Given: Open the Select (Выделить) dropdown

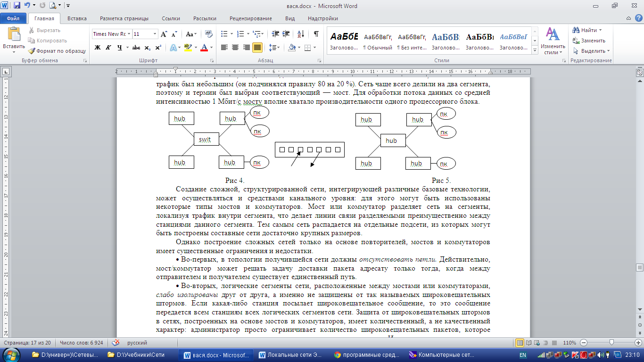Looking at the screenshot, I should pyautogui.click(x=592, y=51).
